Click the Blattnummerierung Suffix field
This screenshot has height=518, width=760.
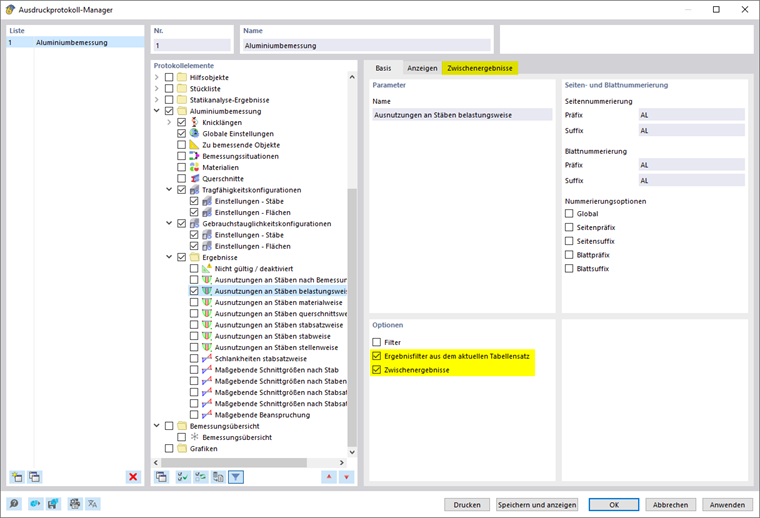tap(692, 180)
